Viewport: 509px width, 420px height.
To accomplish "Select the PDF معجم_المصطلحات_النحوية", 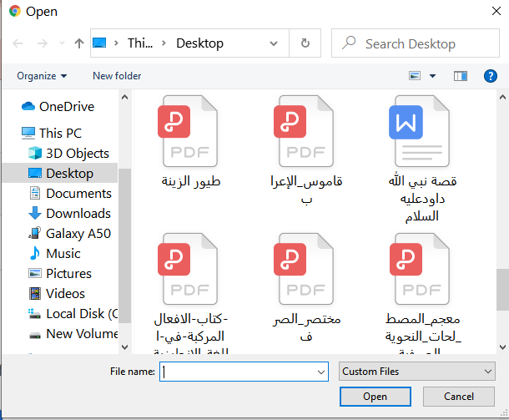I will (x=422, y=292).
